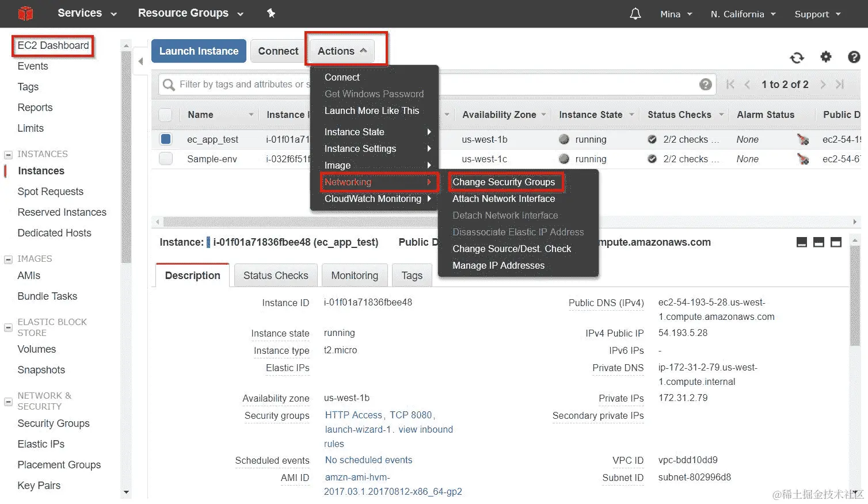Click status check icon for ec_app_test
This screenshot has width=868, height=504.
(x=652, y=139)
